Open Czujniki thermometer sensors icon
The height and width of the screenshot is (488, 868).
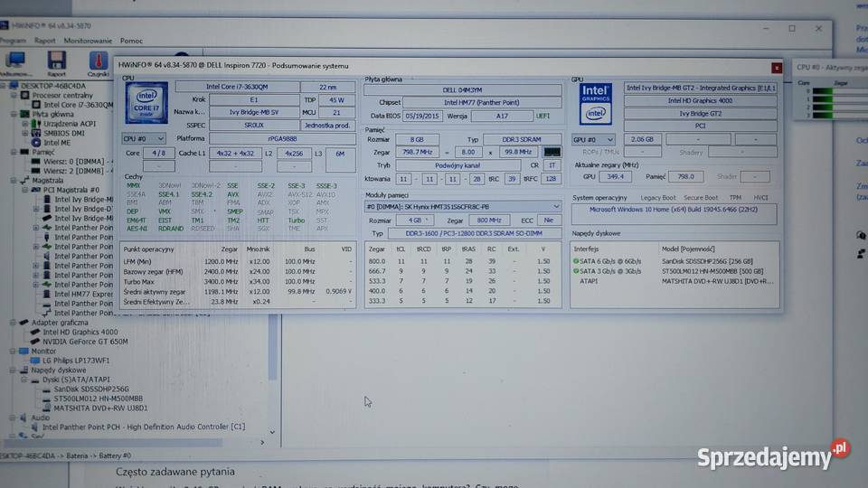point(98,61)
